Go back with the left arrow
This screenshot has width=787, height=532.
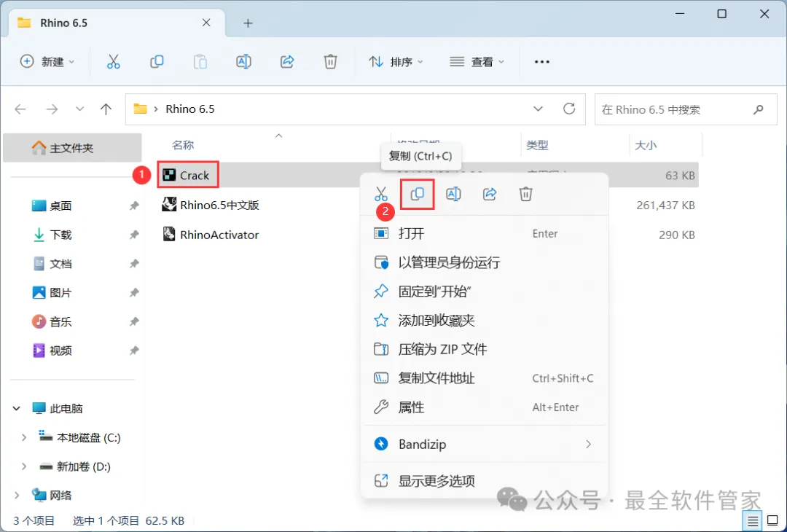[20, 109]
